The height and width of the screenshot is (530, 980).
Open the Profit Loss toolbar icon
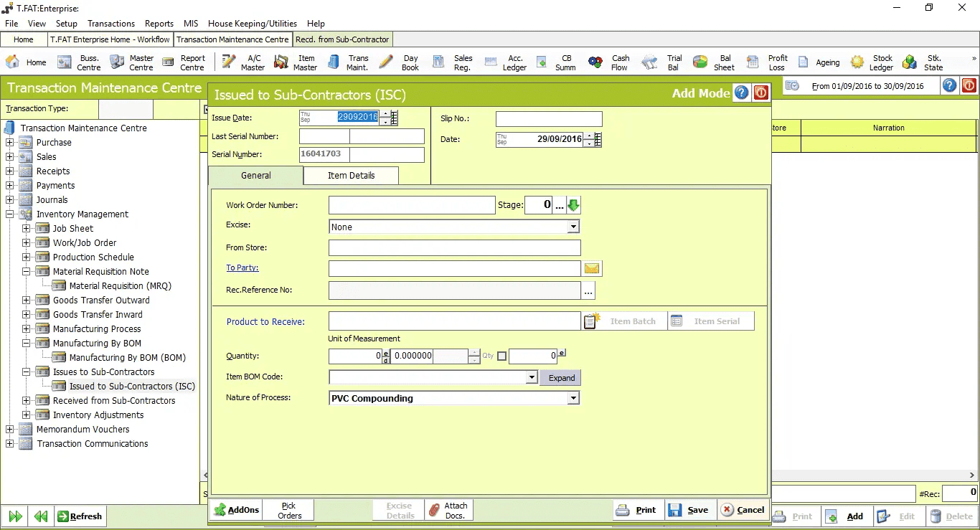[x=766, y=62]
